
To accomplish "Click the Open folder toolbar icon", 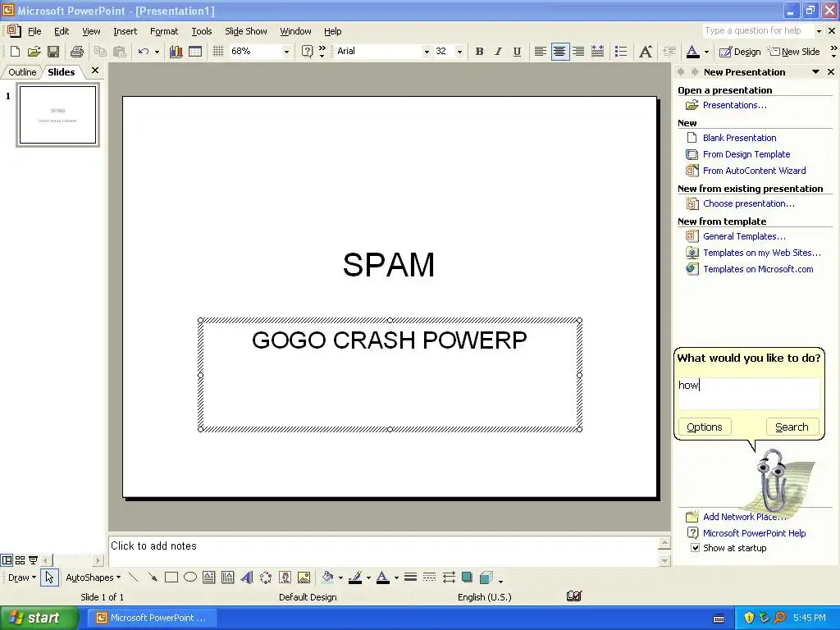I will point(34,52).
